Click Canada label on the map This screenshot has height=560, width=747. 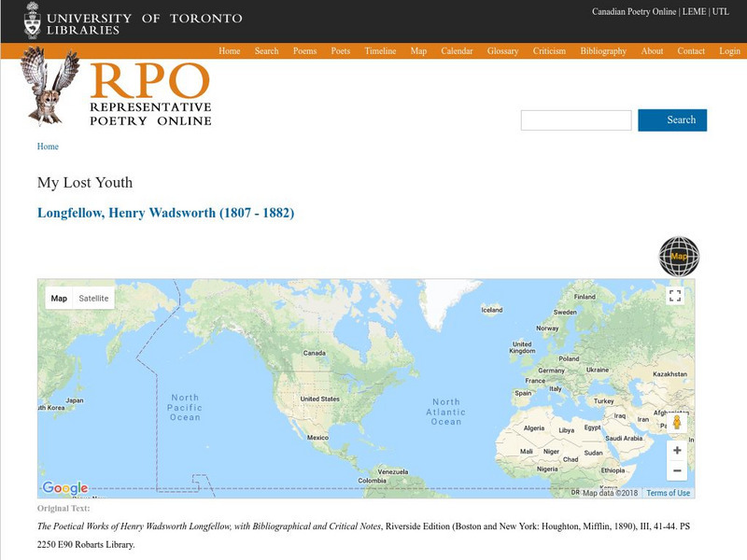click(314, 353)
